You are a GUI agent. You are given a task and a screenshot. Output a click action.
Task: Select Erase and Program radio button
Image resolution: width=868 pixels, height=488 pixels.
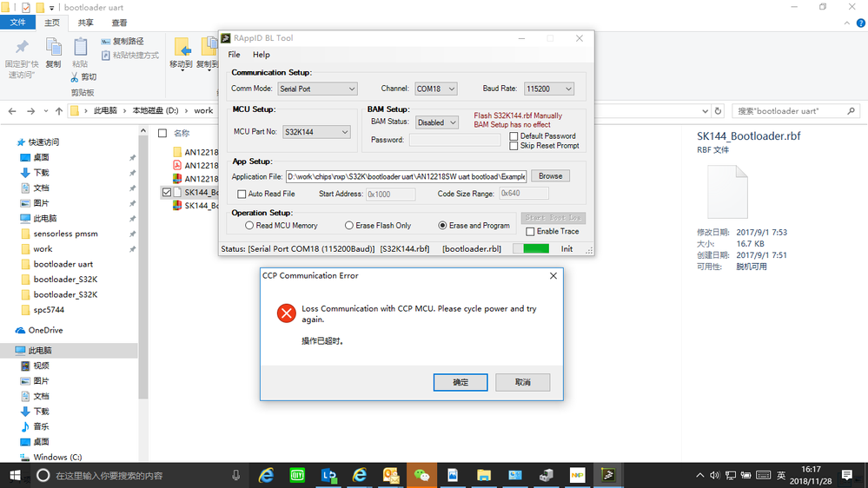pos(442,226)
